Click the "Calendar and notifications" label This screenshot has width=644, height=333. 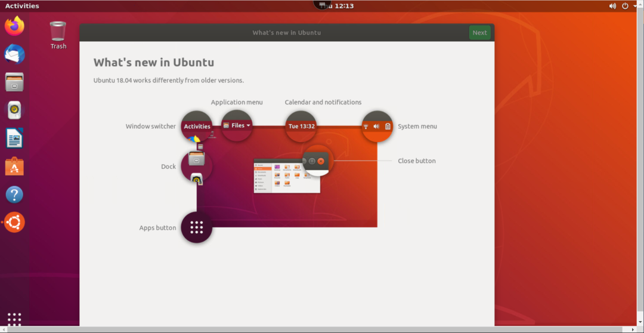[323, 102]
